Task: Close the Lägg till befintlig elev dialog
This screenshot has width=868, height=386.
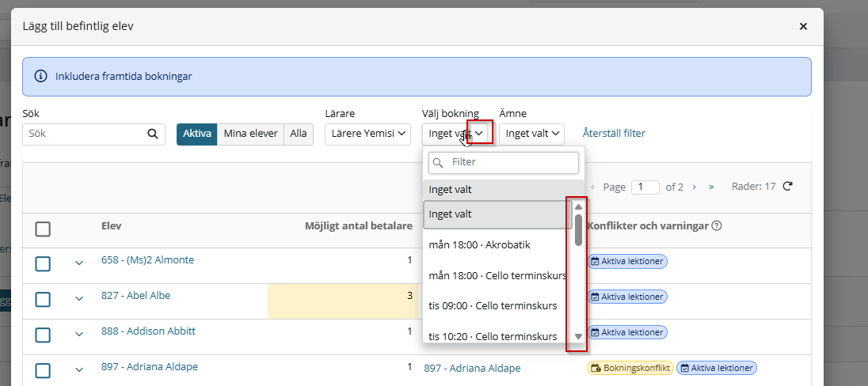Action: pyautogui.click(x=803, y=26)
